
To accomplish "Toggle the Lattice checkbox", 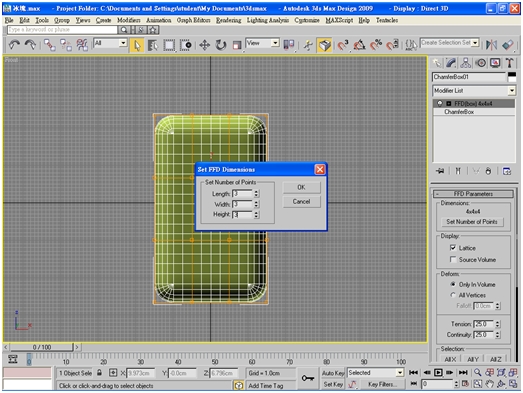I will (x=453, y=248).
